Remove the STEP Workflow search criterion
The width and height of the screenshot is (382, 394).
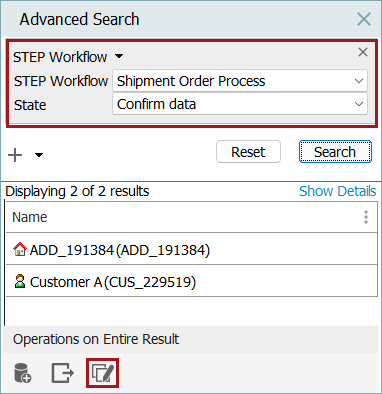coord(363,52)
